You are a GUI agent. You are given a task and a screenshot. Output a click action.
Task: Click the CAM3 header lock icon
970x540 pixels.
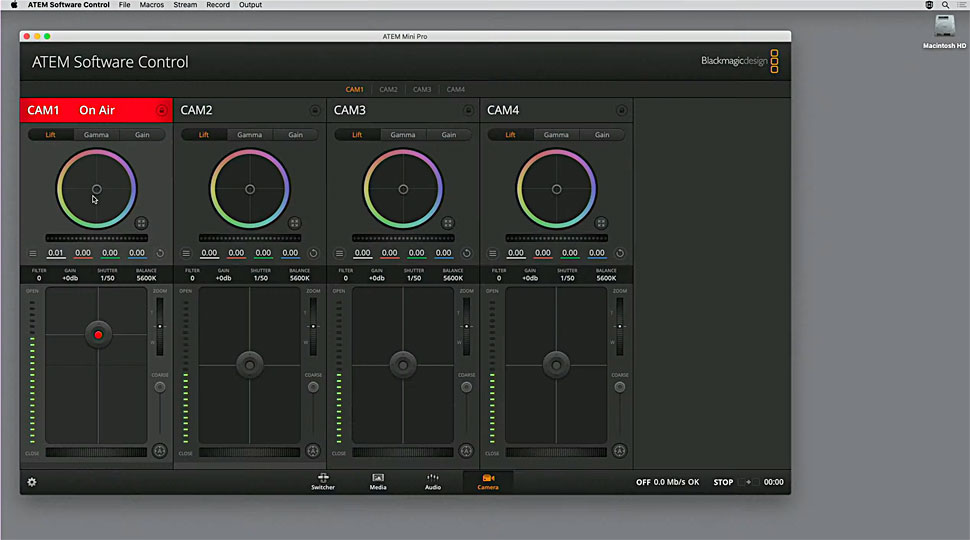[468, 111]
